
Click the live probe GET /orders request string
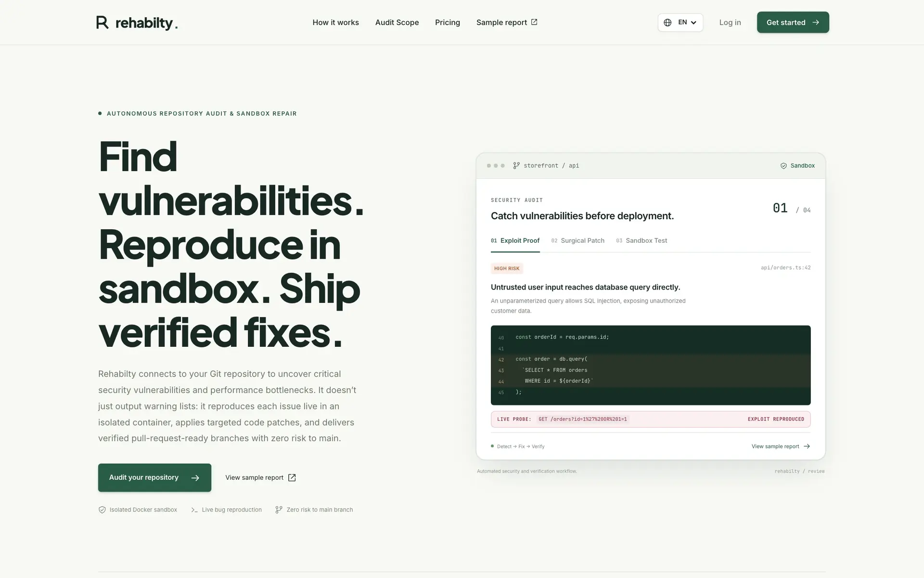[x=582, y=420]
